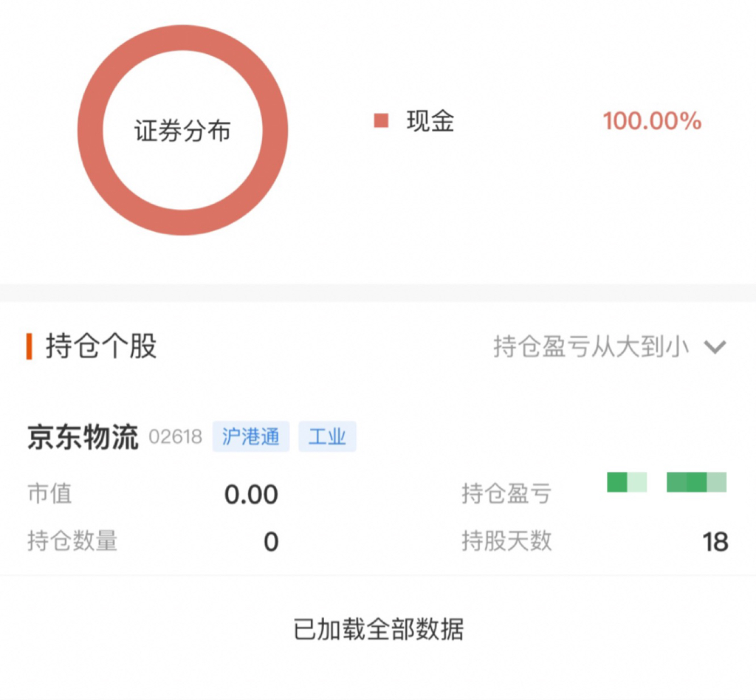Click the masked 持仓盈亏 green value
Viewport: 756px width, 700px height.
click(667, 482)
